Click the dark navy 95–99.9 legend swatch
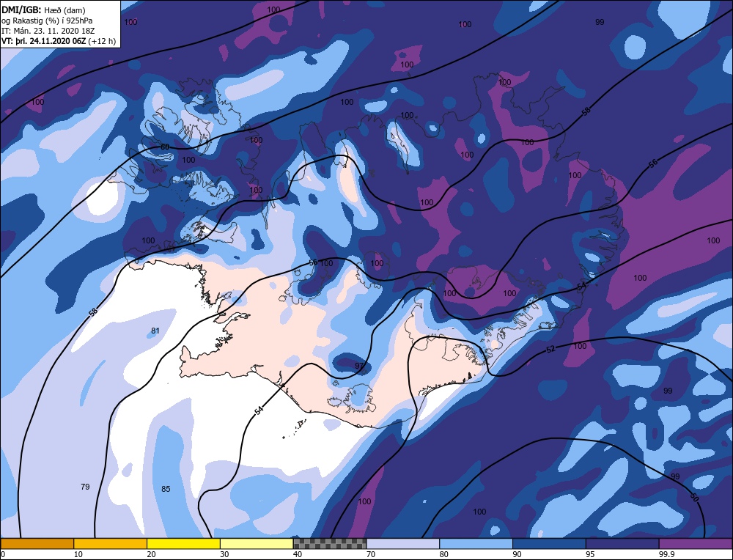This screenshot has width=733, height=560. point(622,543)
